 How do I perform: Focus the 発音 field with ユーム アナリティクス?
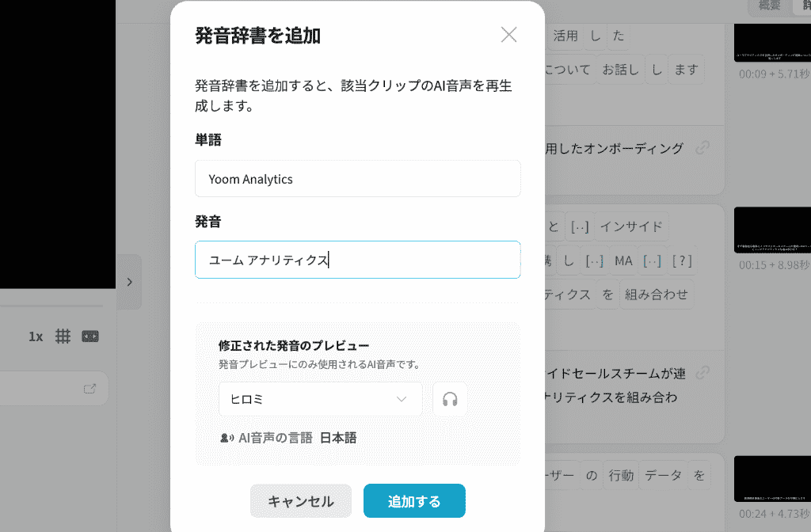(358, 260)
